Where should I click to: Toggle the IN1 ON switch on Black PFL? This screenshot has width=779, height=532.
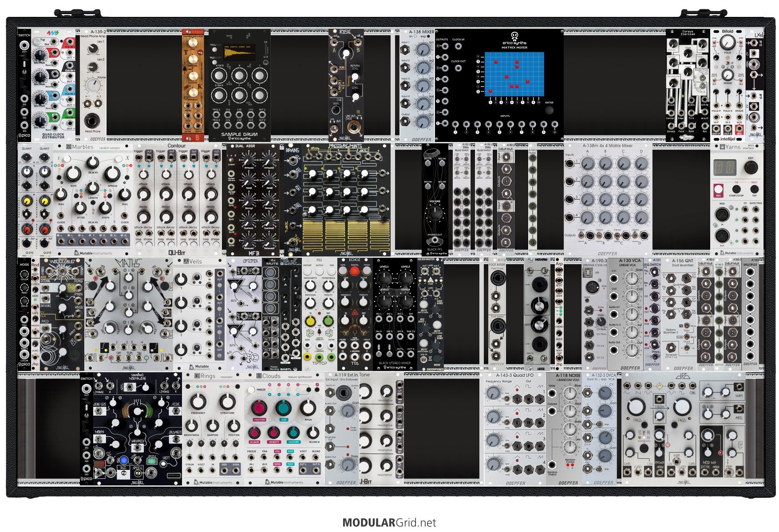point(428,164)
